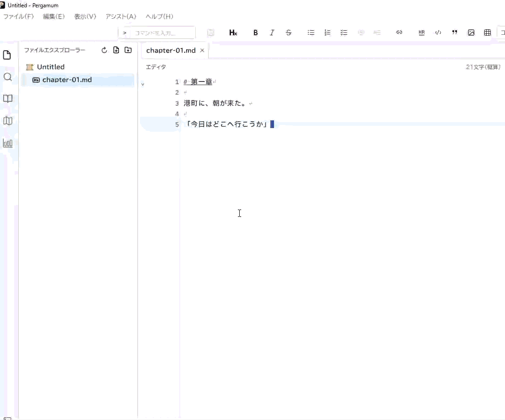Image resolution: width=505 pixels, height=420 pixels.
Task: Toggle italic formatting
Action: (x=272, y=32)
